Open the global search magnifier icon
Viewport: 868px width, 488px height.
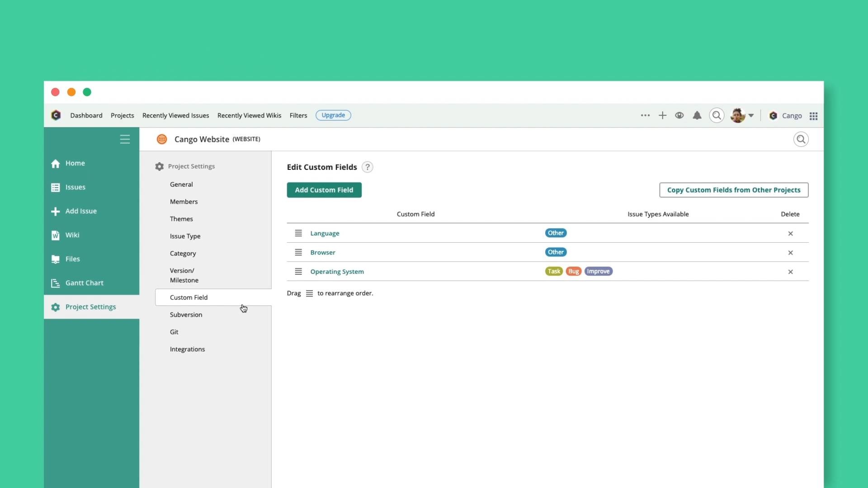(716, 115)
